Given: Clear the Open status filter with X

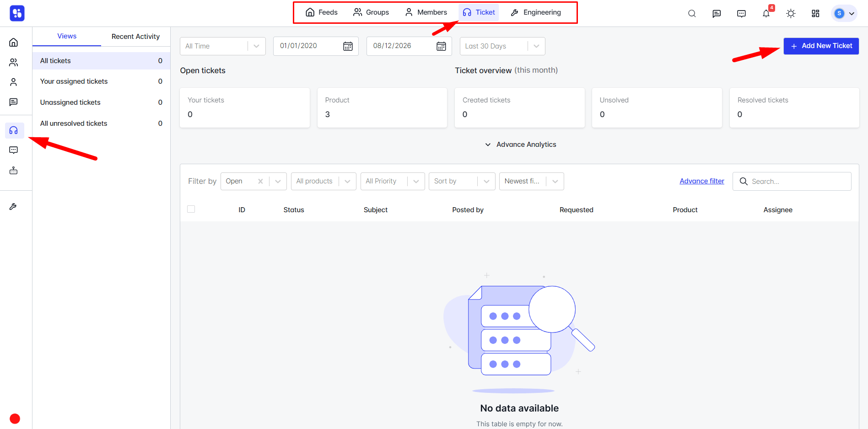Looking at the screenshot, I should (x=260, y=181).
